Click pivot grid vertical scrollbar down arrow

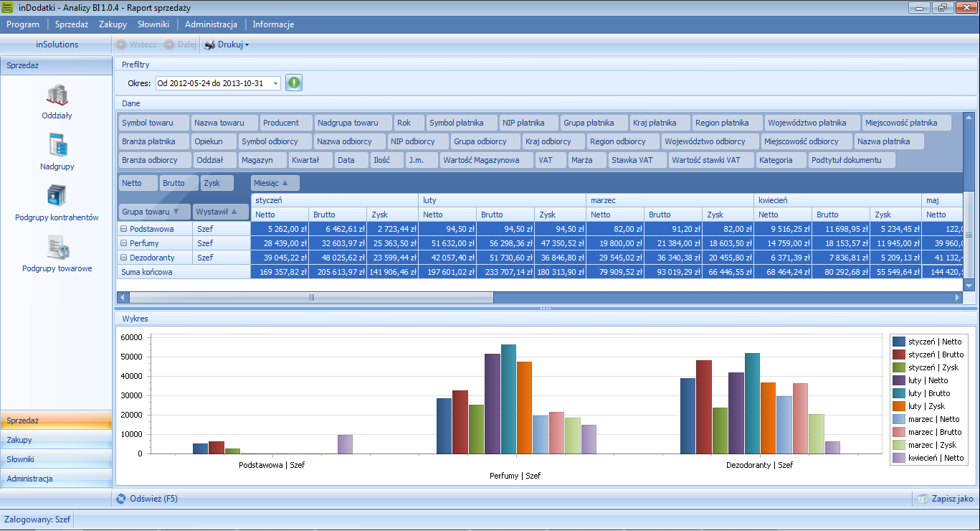tap(969, 285)
